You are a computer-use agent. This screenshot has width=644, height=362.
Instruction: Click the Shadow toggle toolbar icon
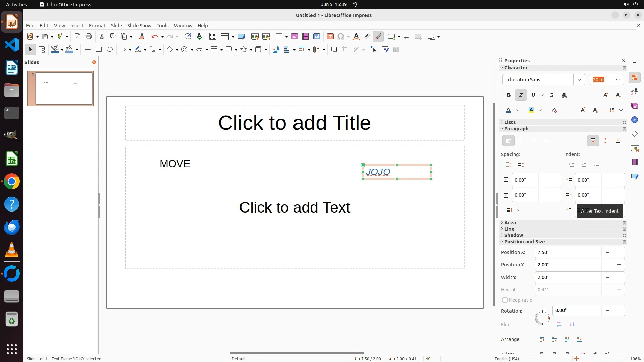334,50
